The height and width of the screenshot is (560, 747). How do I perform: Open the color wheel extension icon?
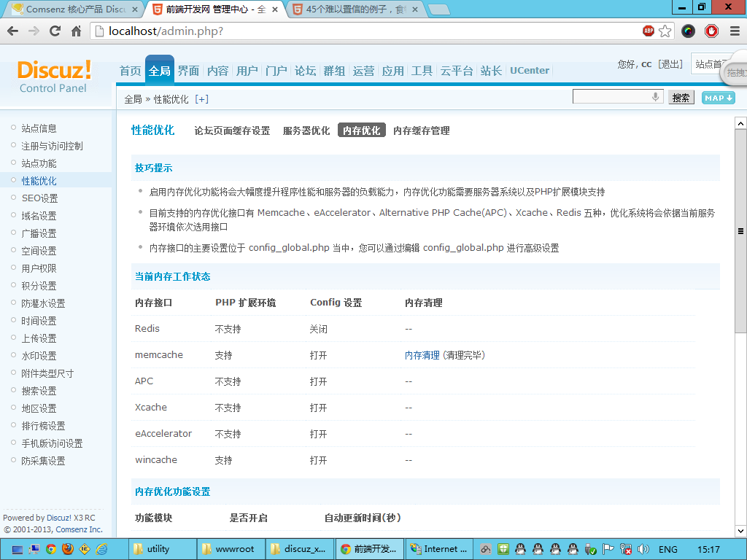688,31
